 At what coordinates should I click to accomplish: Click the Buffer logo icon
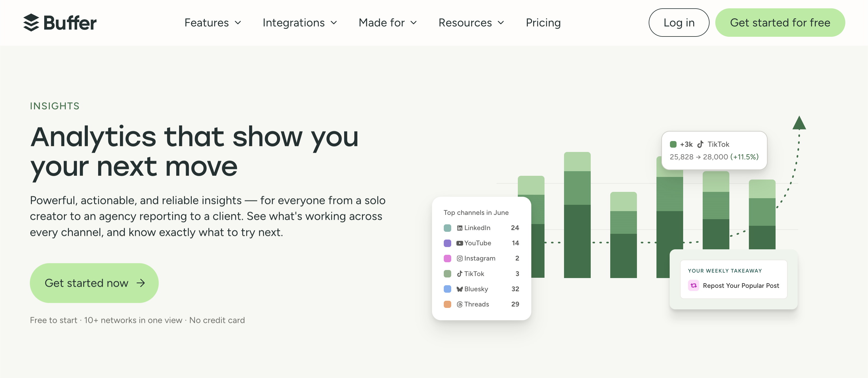31,23
